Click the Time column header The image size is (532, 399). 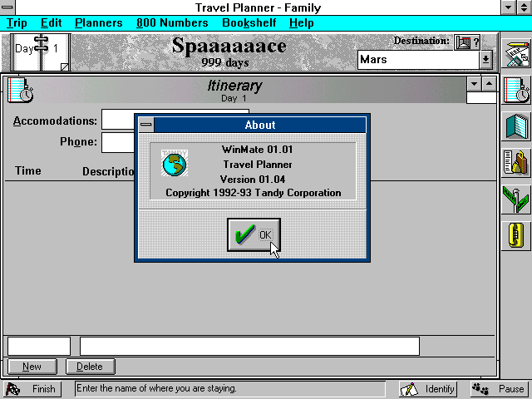27,170
